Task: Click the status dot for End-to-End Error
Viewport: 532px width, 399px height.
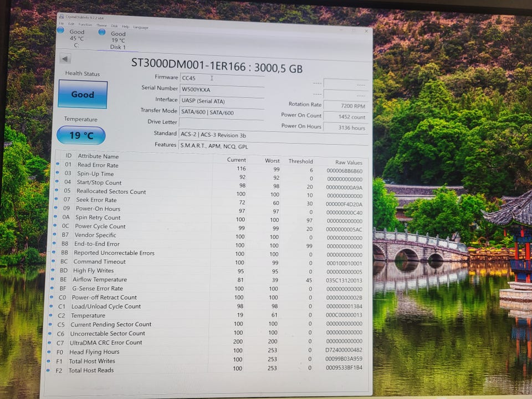Action: pos(54,243)
